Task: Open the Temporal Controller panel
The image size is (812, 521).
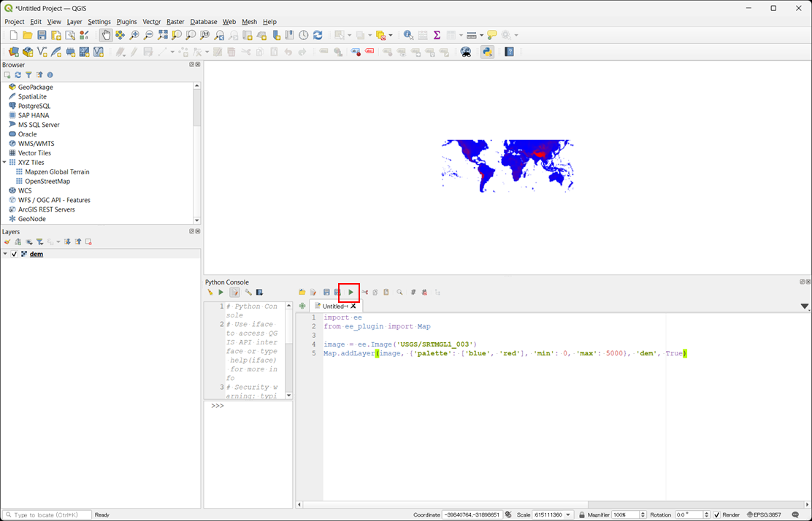Action: [303, 34]
